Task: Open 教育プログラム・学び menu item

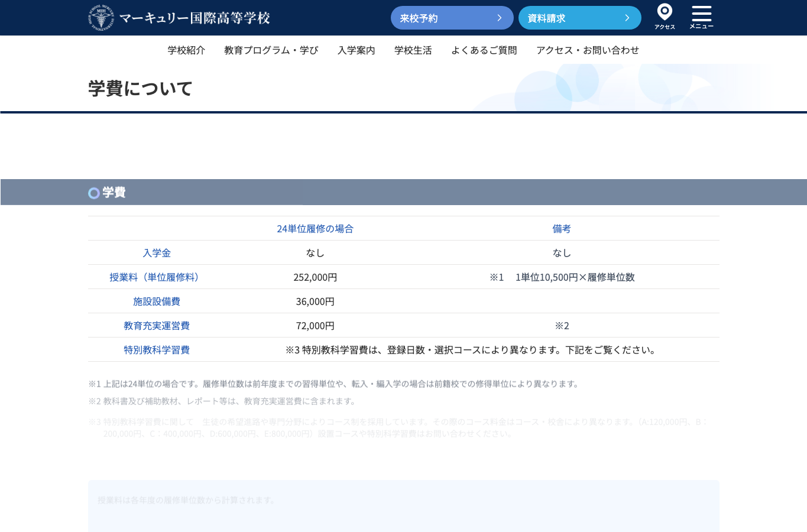Action: 271,50
